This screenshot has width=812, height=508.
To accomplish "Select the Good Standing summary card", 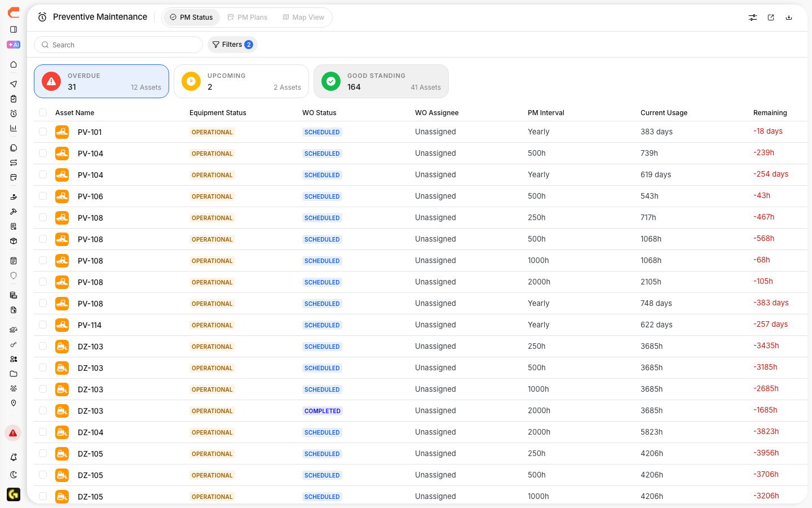I will click(x=381, y=81).
